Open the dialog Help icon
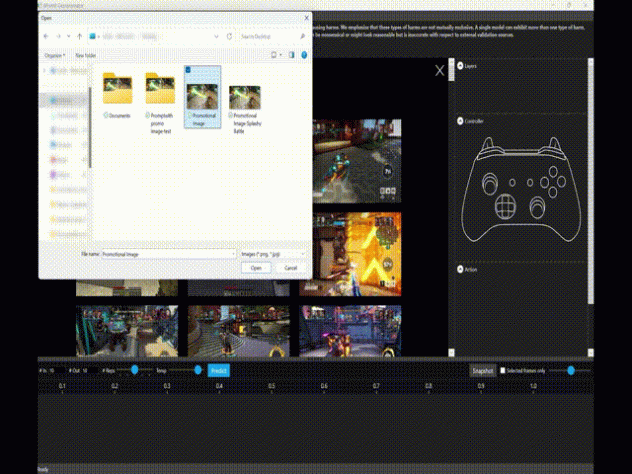Screen dimensions: 632x474 pyautogui.click(x=304, y=55)
